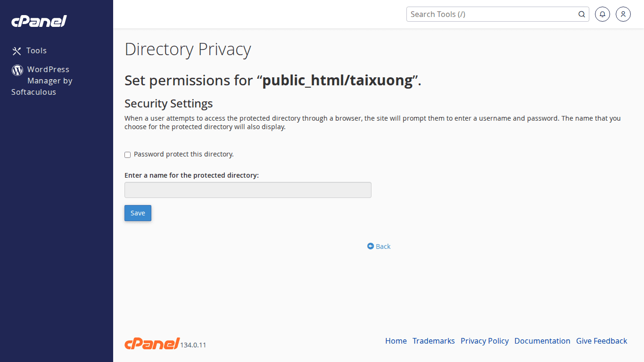The image size is (644, 362).
Task: Open the Documentation link
Action: [x=542, y=341]
